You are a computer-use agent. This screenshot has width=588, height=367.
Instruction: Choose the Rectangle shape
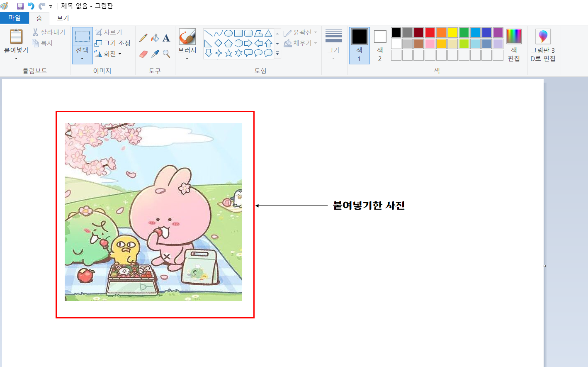238,33
